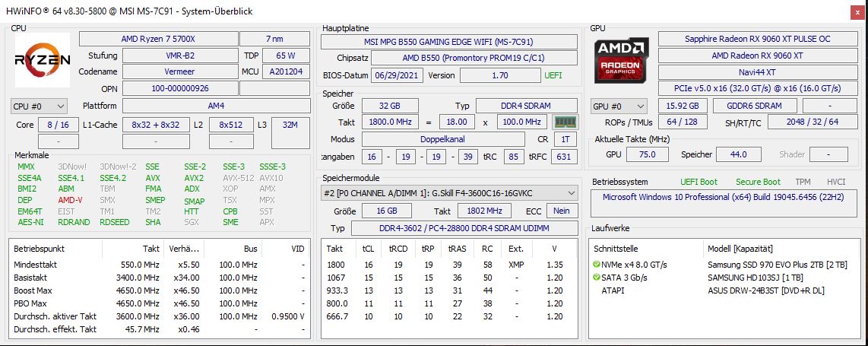
Task: Click the green Secure Boot label
Action: coord(758,182)
